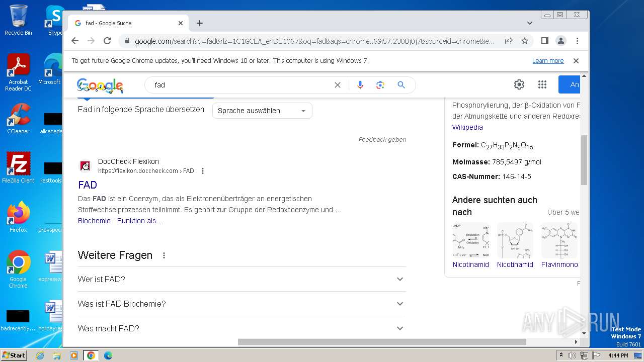Screen dimensions: 644x362
Task: Close the fad - Google Suche tab
Action: click(181, 23)
